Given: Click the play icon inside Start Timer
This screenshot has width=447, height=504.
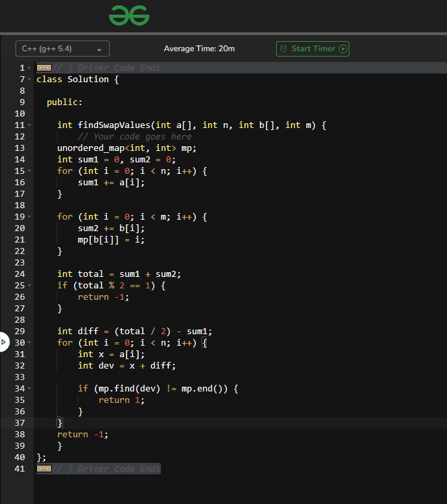Looking at the screenshot, I should (x=343, y=49).
